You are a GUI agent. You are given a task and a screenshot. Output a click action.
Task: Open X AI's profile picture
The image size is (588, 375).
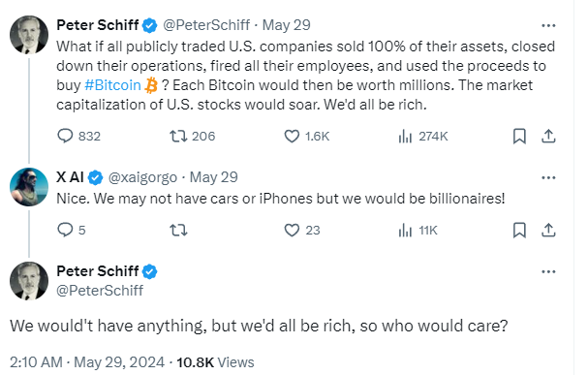click(x=29, y=187)
